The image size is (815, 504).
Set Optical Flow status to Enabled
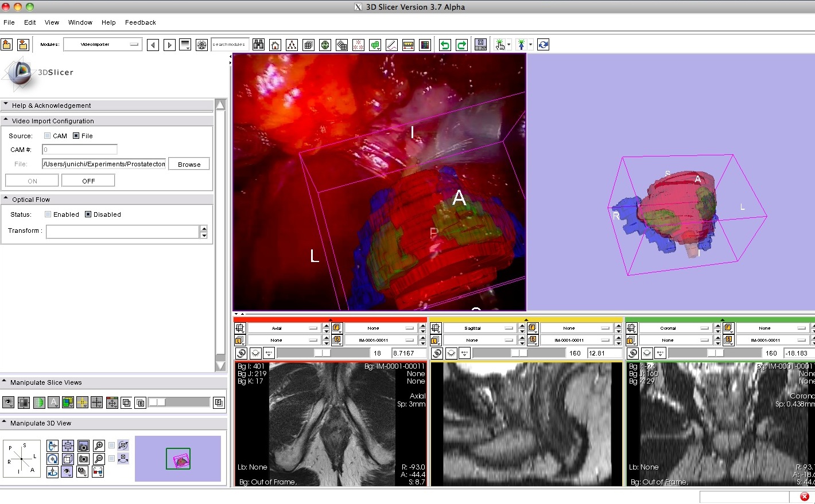click(48, 214)
